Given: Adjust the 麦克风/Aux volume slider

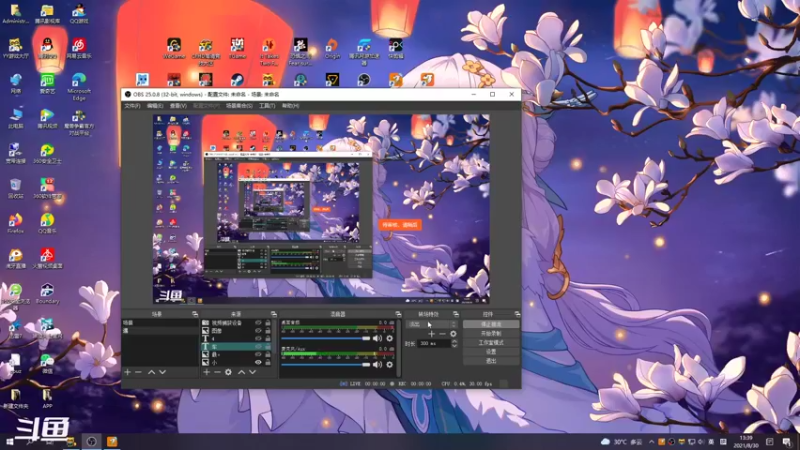Looking at the screenshot, I should pos(326,364).
